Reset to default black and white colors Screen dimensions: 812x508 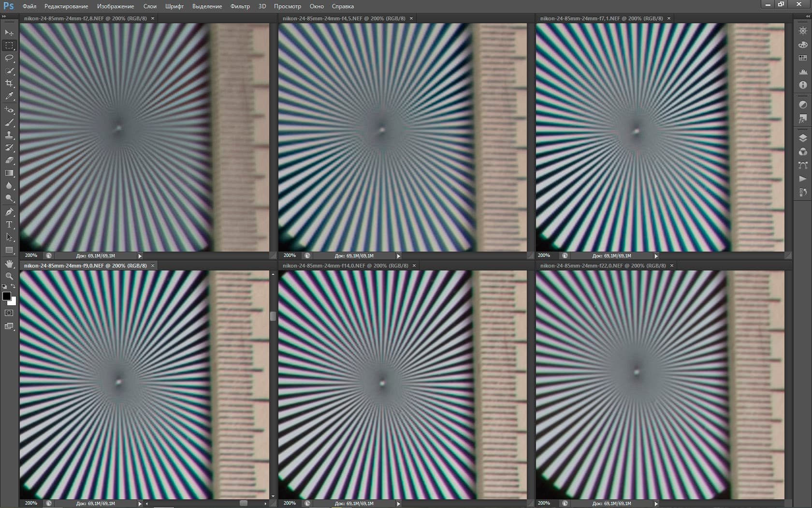coord(4,286)
